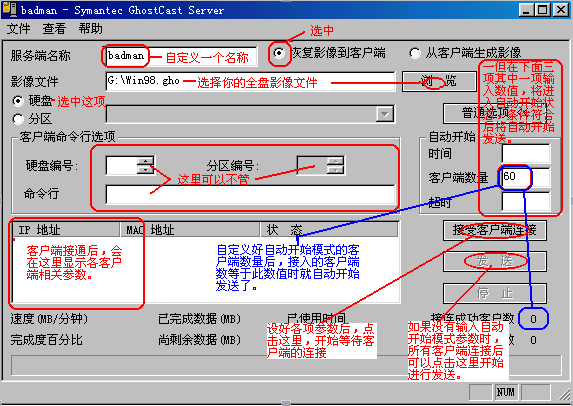Image resolution: width=573 pixels, height=406 pixels.
Task: Click the 接受客户端连接 button
Action: (x=495, y=230)
